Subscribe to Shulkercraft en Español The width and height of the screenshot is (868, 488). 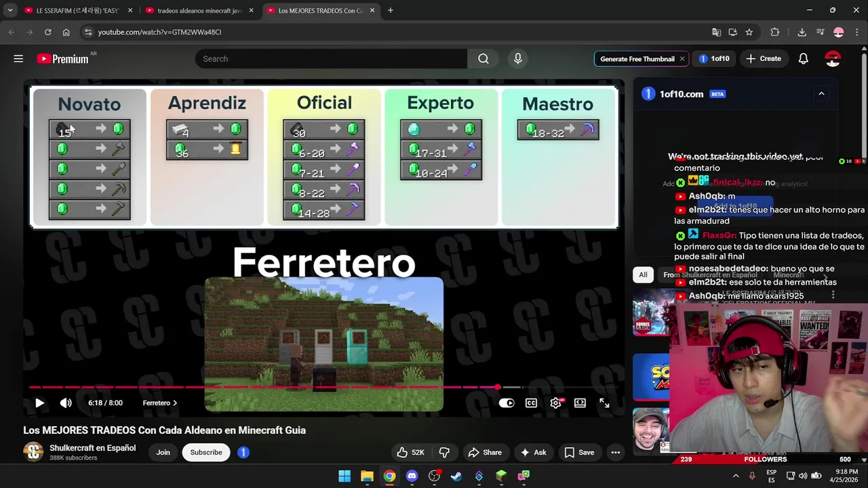coord(206,452)
